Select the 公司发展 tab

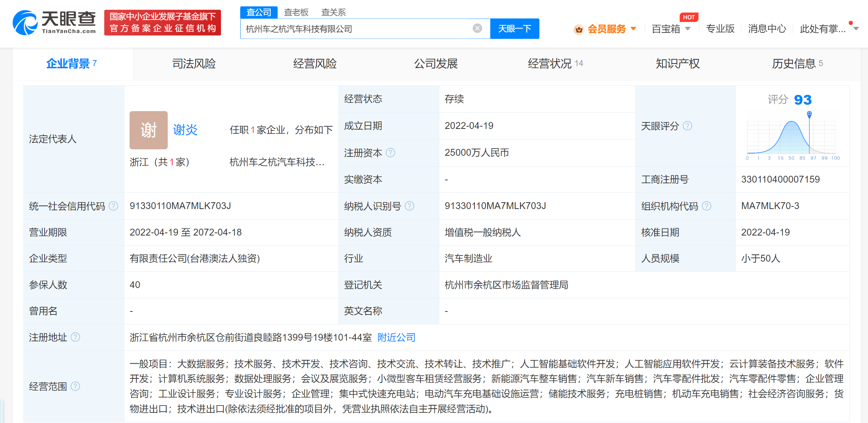pyautogui.click(x=436, y=64)
